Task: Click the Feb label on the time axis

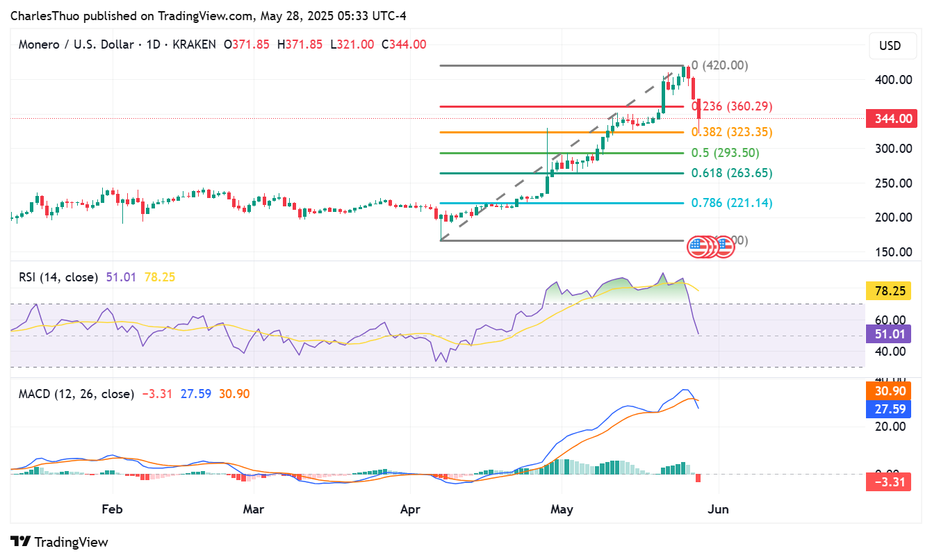Action: coord(112,509)
